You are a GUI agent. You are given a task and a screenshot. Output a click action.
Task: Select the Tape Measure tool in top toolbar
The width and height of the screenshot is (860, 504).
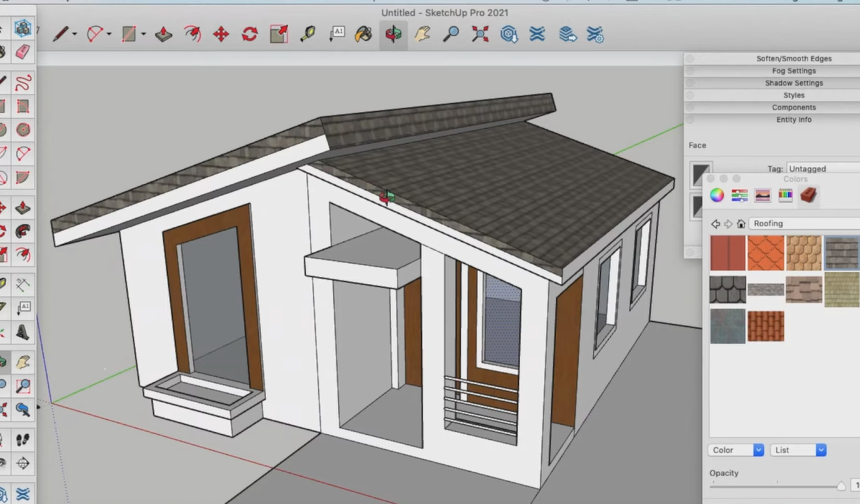(x=308, y=34)
